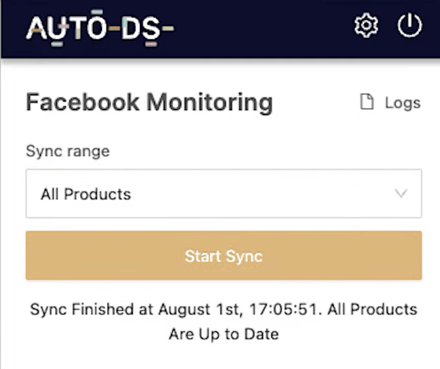Open the All Products dropdown
Screen dimensions: 440x369
click(224, 194)
